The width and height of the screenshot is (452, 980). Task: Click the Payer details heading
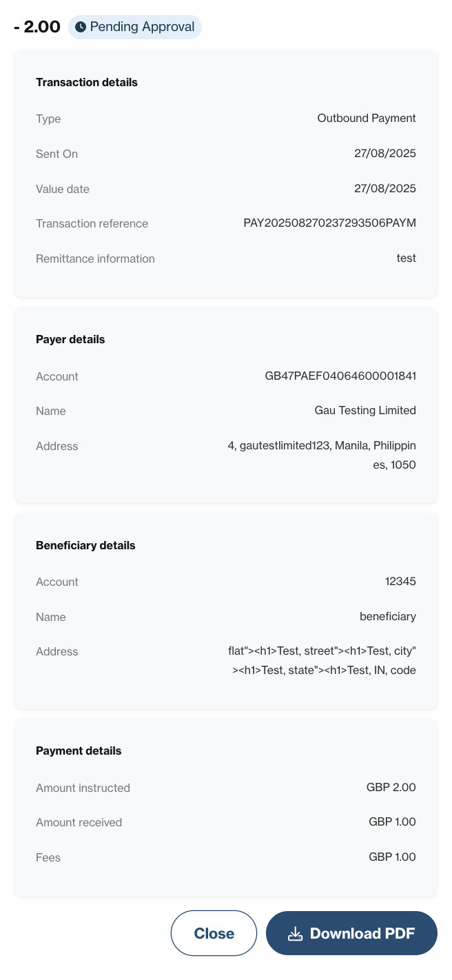point(70,339)
